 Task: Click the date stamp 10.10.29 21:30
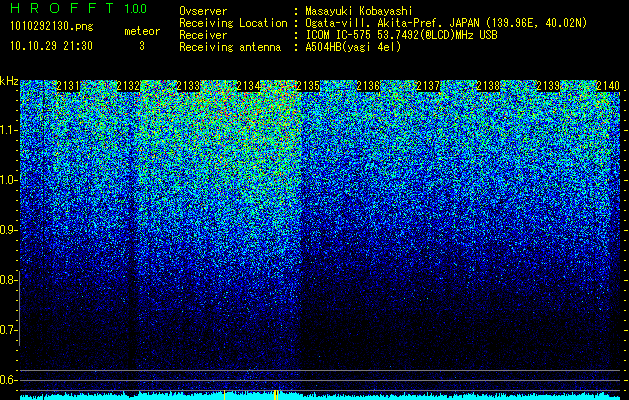(x=51, y=46)
